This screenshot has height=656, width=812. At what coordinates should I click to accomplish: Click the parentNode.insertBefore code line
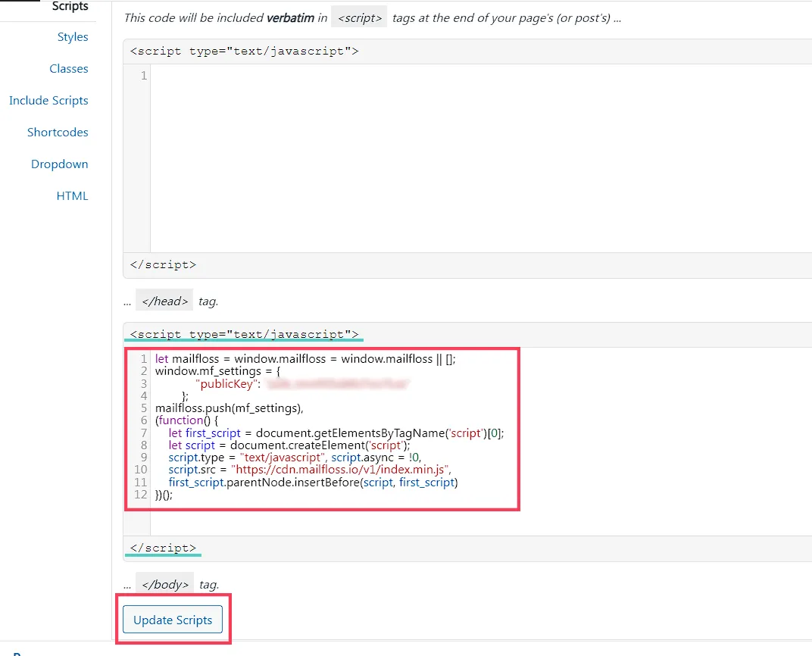point(313,483)
